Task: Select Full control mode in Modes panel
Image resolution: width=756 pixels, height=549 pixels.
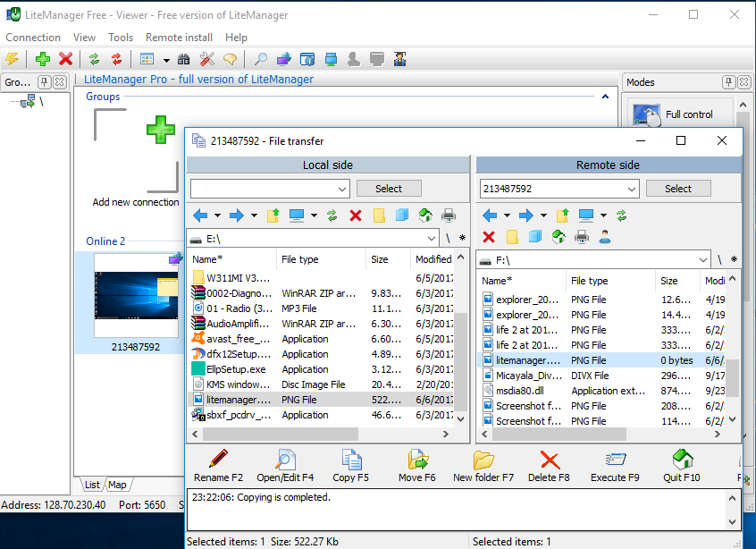Action: [681, 114]
